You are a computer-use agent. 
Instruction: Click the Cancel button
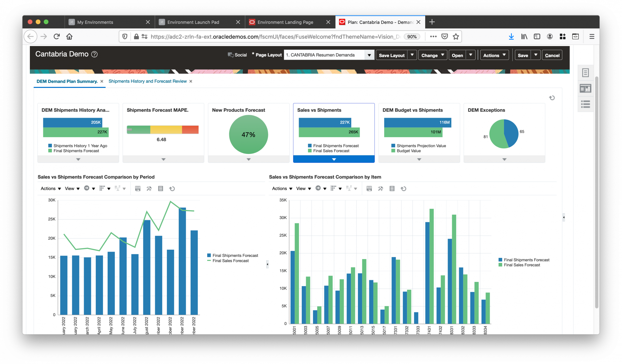pos(552,55)
